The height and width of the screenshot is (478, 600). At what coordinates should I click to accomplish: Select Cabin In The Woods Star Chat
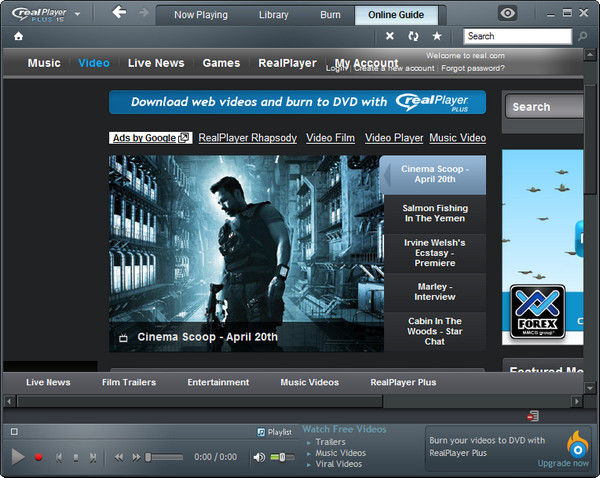pyautogui.click(x=435, y=331)
